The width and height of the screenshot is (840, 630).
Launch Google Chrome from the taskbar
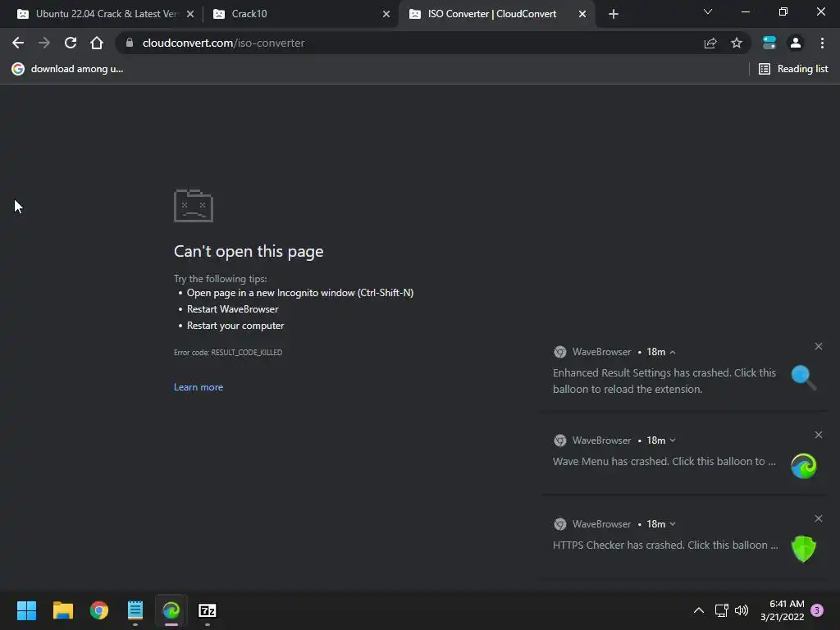coord(99,610)
